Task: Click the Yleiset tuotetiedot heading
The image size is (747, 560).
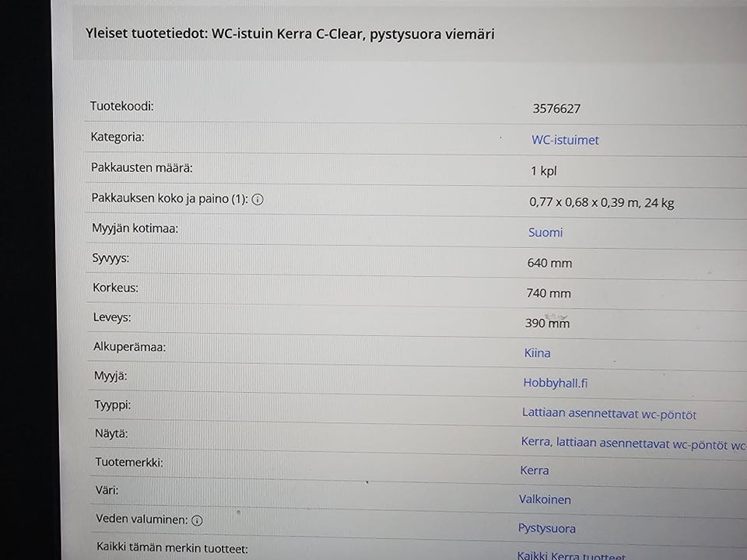Action: [x=290, y=34]
